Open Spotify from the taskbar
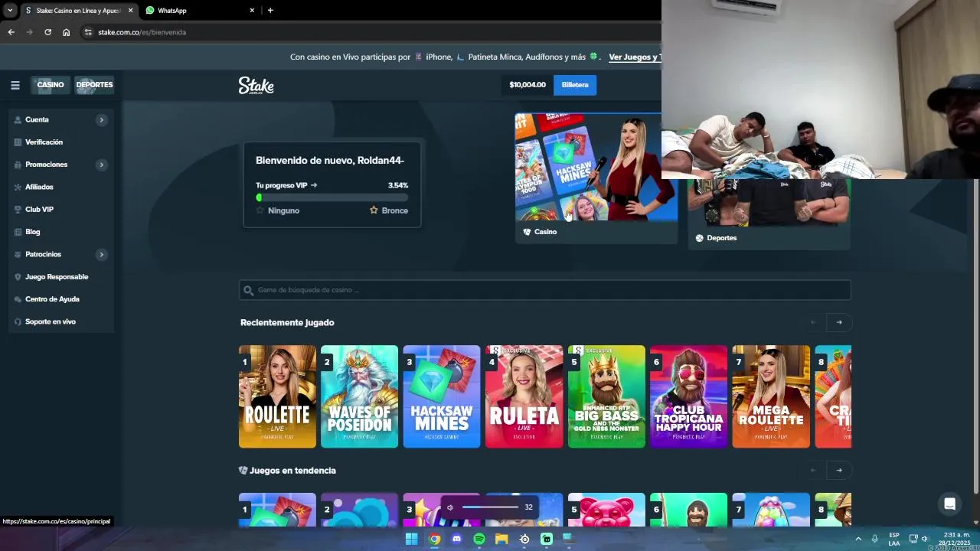The height and width of the screenshot is (551, 980). (479, 539)
